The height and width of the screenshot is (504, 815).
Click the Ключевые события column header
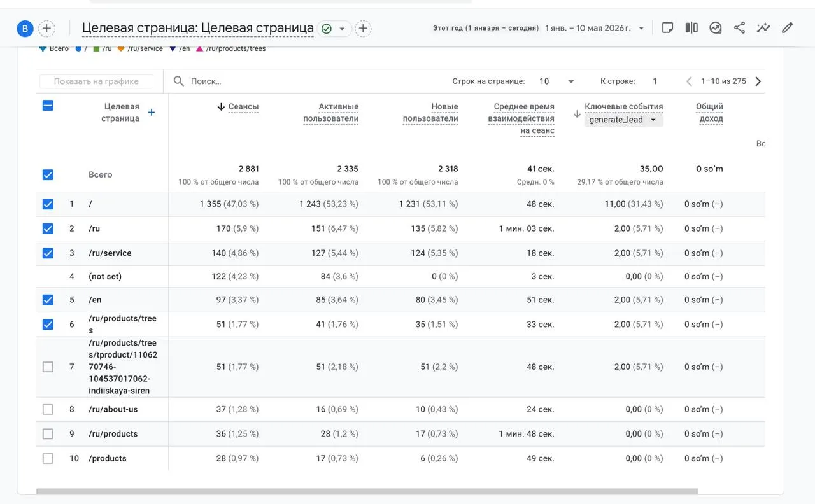[624, 107]
